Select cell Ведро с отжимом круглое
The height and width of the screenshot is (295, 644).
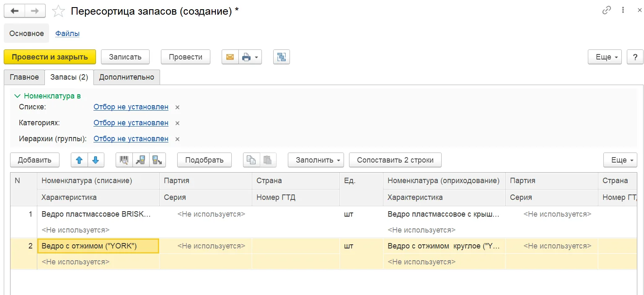tap(444, 246)
